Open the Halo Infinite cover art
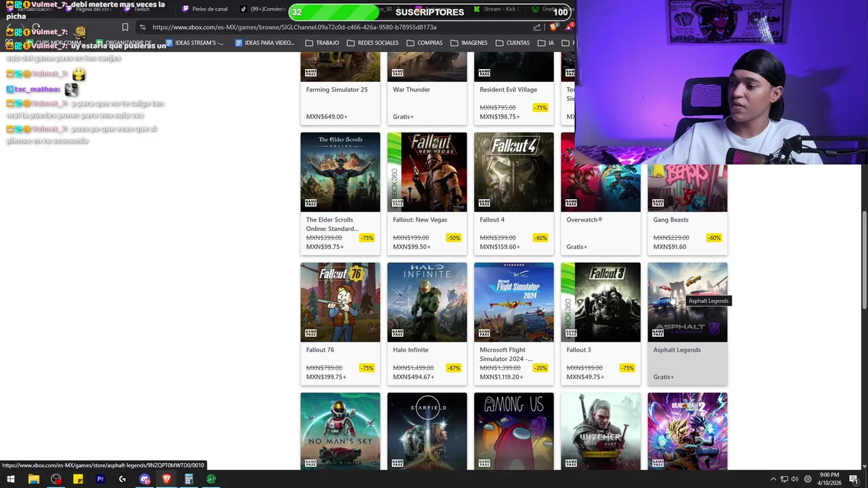The height and width of the screenshot is (488, 868). [427, 302]
